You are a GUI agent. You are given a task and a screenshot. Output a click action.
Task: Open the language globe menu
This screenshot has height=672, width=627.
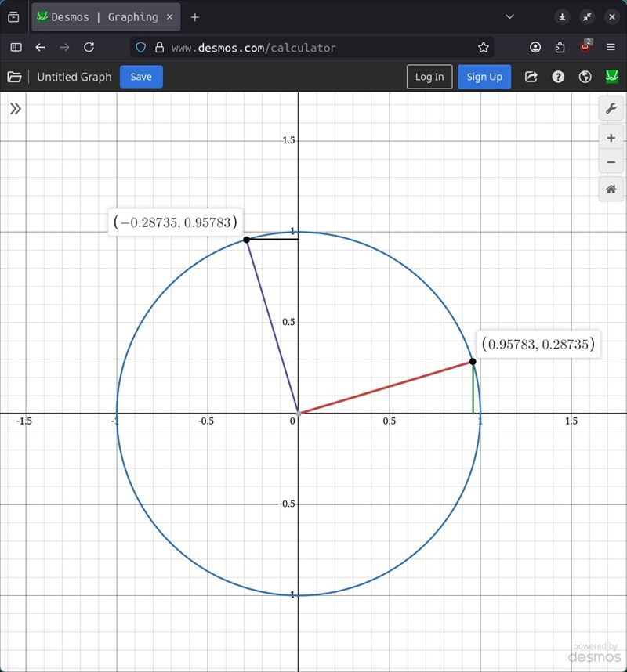pos(585,77)
